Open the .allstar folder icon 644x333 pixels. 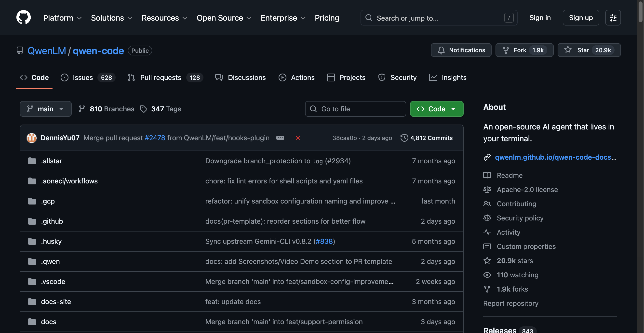32,161
